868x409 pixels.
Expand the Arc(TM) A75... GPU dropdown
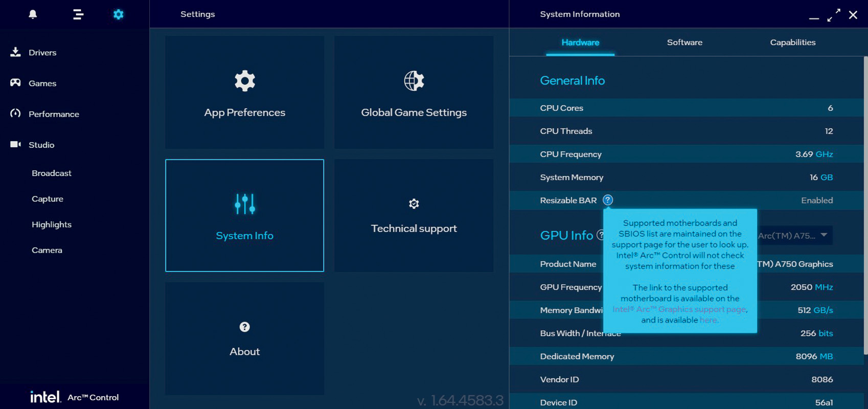[x=795, y=235]
